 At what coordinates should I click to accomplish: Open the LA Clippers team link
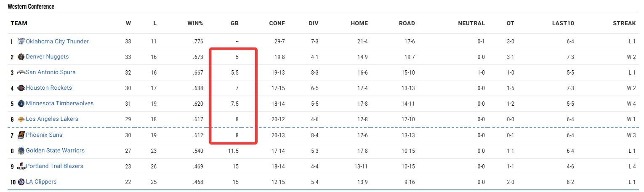[x=41, y=182]
